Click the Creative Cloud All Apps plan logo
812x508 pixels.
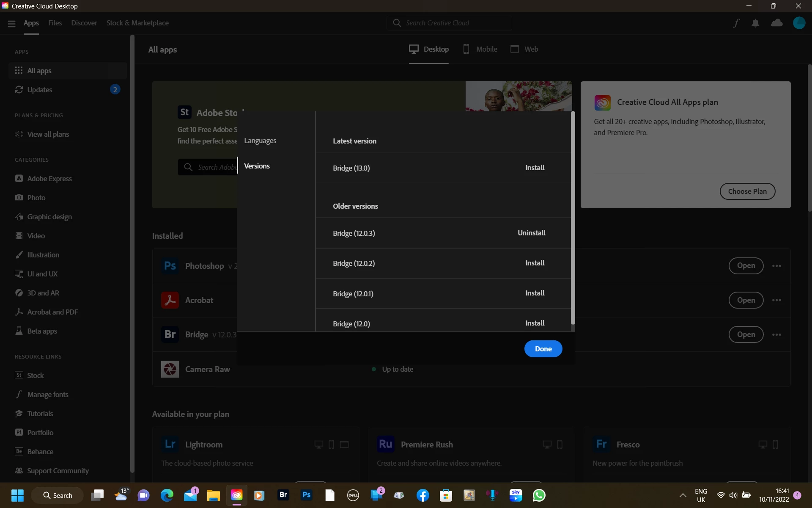(602, 102)
